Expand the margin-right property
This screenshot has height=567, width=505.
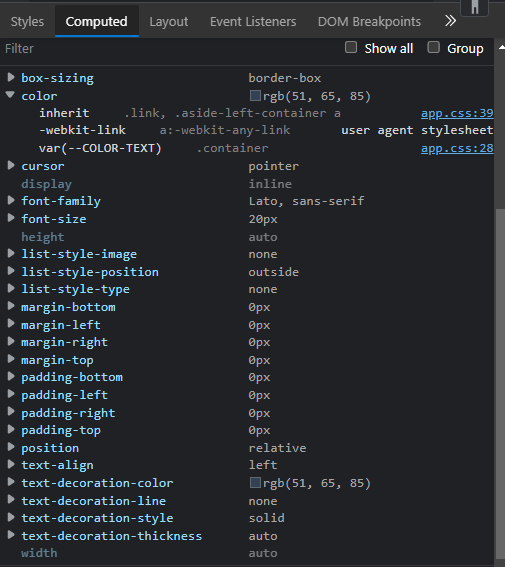tap(11, 341)
